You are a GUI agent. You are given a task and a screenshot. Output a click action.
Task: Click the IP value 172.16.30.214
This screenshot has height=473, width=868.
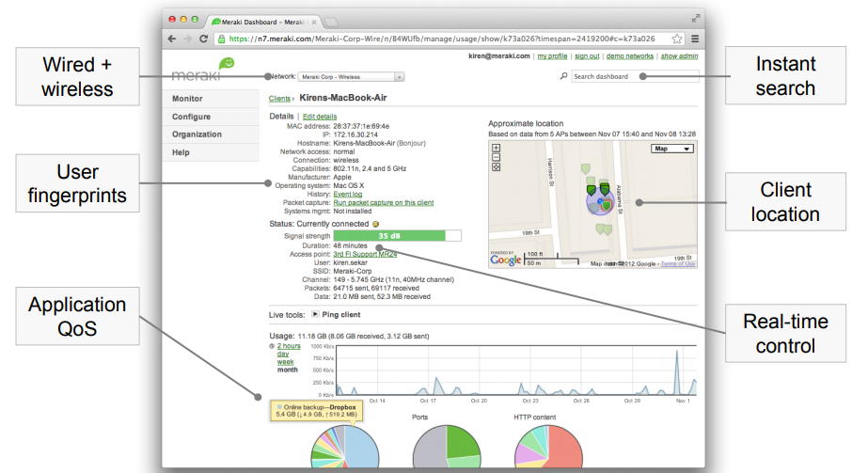[x=355, y=134]
